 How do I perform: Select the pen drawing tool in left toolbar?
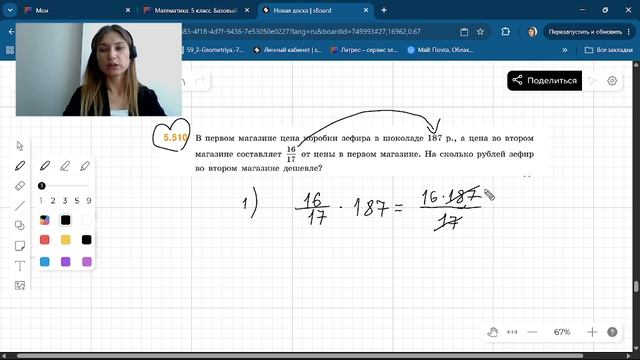point(20,166)
